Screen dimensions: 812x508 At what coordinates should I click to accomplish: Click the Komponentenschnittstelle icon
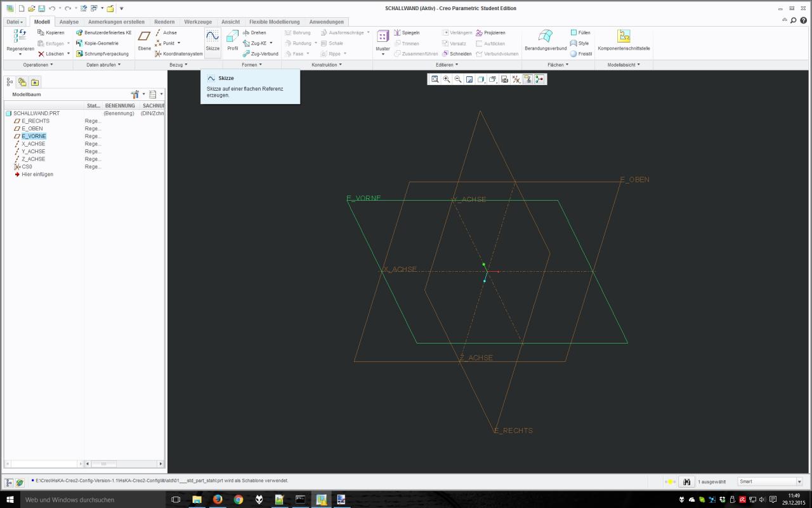[624, 39]
